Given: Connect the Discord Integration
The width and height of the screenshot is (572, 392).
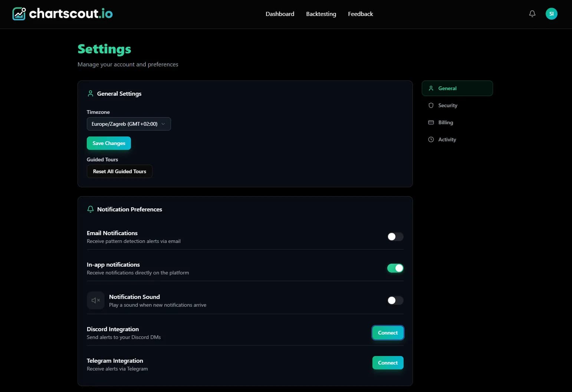Looking at the screenshot, I should 388,333.
